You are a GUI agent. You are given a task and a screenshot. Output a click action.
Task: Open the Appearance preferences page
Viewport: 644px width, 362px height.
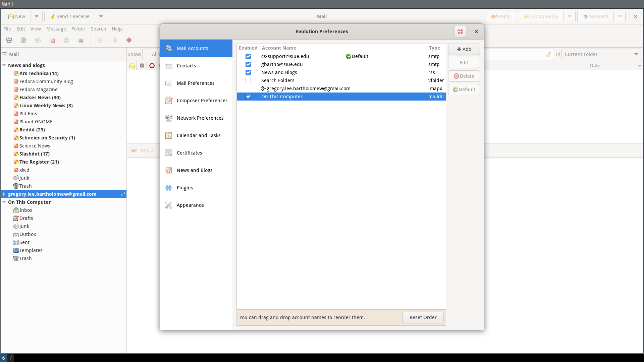[x=190, y=205]
